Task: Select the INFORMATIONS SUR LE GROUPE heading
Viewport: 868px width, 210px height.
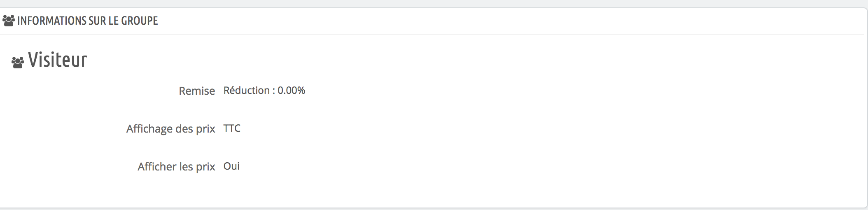Action: (88, 21)
